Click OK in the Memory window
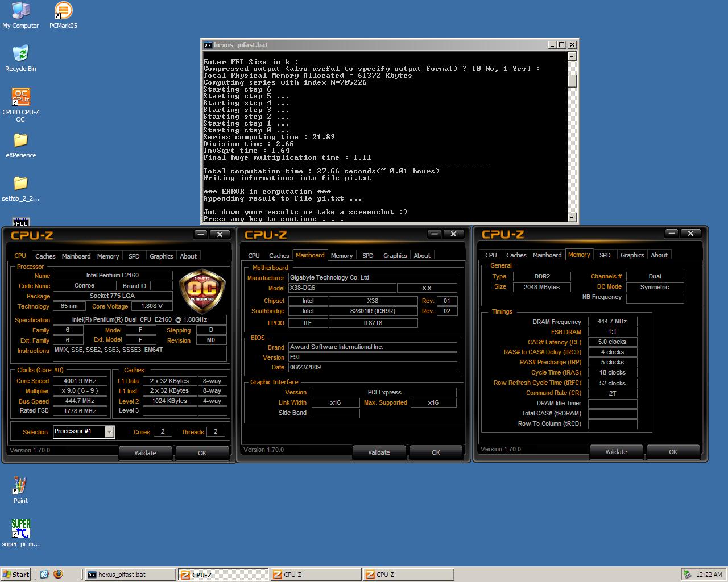The image size is (728, 582). [x=673, y=452]
